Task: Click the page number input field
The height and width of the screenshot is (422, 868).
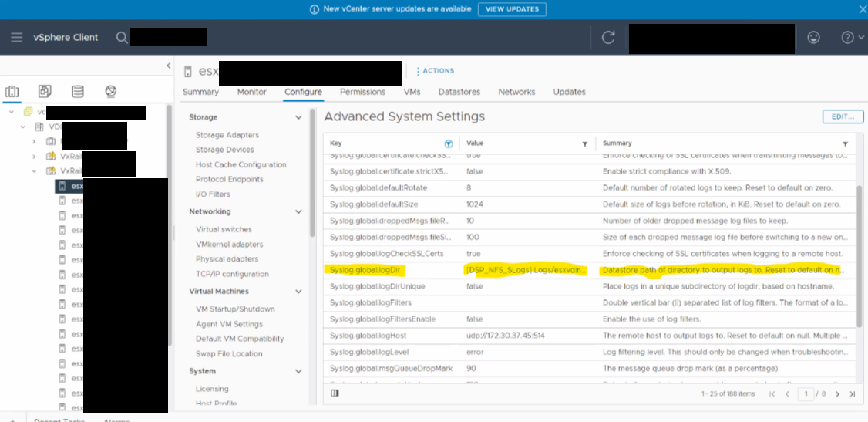Action: pyautogui.click(x=806, y=394)
